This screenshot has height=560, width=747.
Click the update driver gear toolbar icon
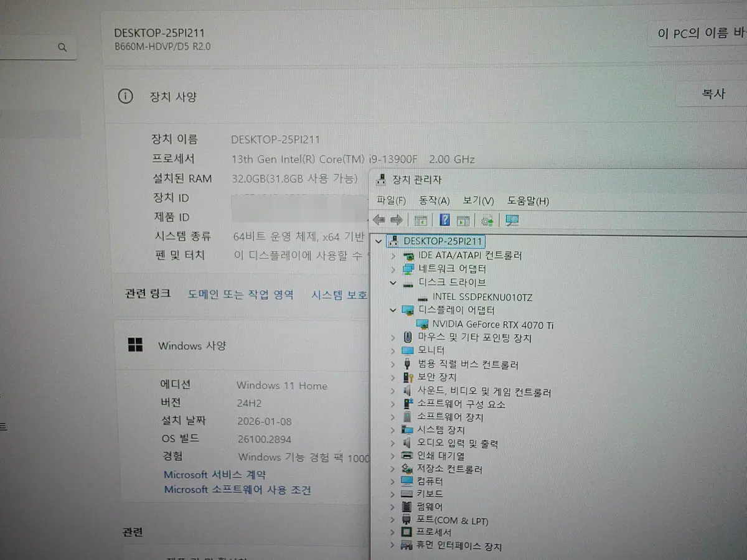pos(487,220)
